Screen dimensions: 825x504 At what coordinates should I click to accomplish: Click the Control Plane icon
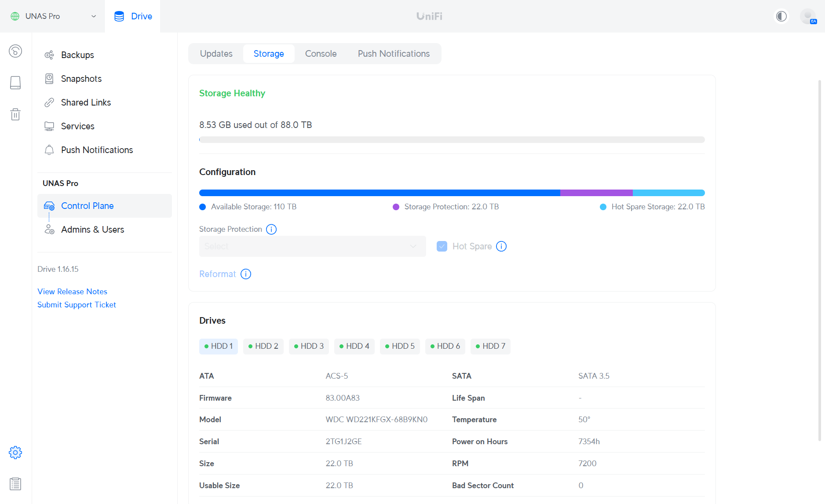coord(49,206)
